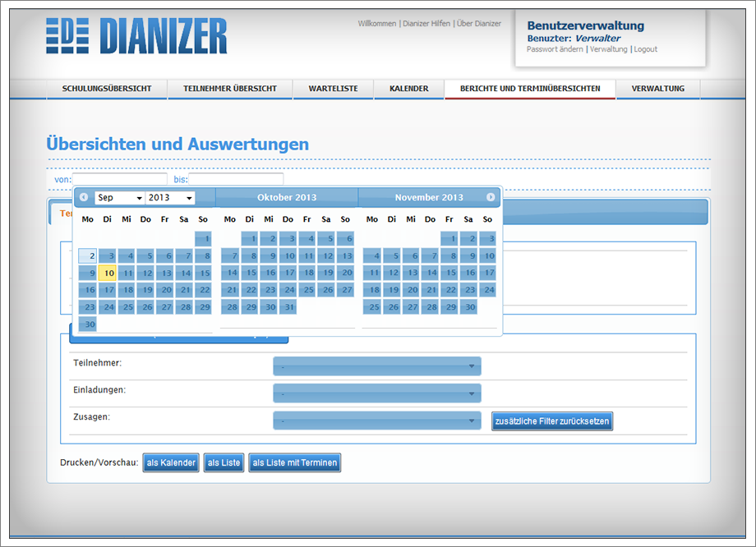Select Berichte und Terminübersichten tab

pos(530,89)
